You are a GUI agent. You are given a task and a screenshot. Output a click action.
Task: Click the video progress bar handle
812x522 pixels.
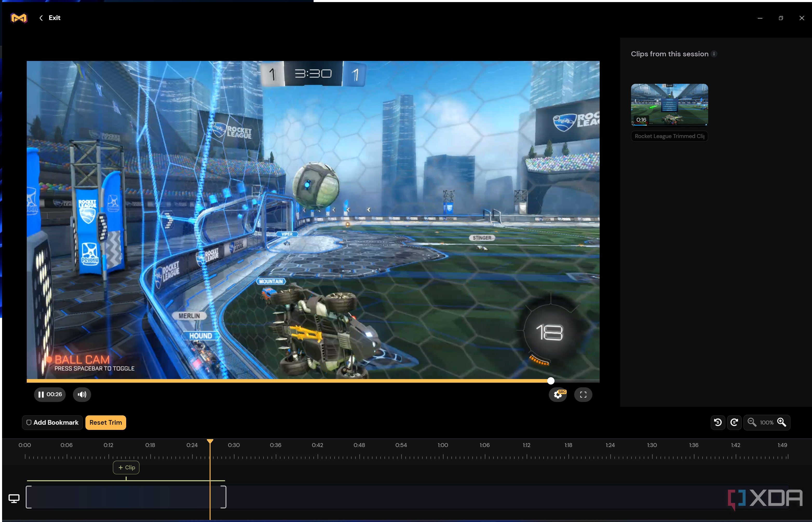[551, 381]
